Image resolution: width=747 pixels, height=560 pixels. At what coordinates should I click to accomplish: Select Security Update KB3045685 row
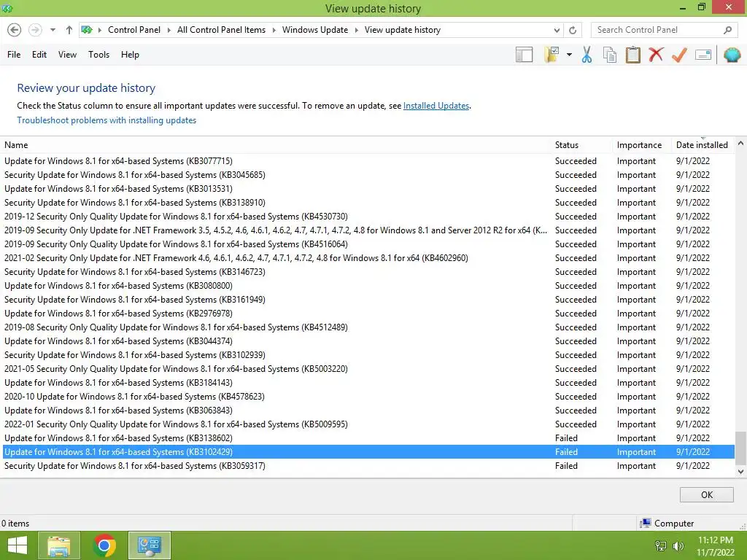tap(368, 175)
